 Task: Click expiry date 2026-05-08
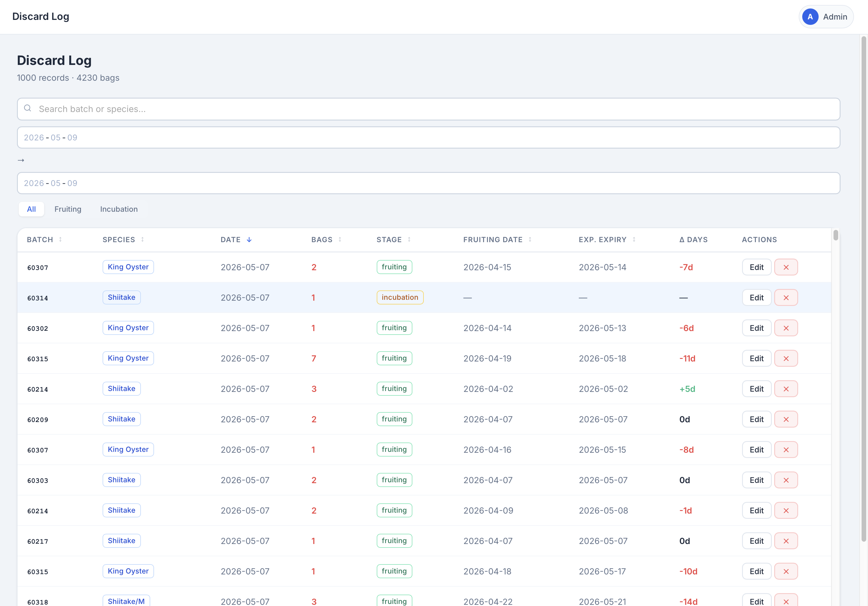[x=603, y=510]
